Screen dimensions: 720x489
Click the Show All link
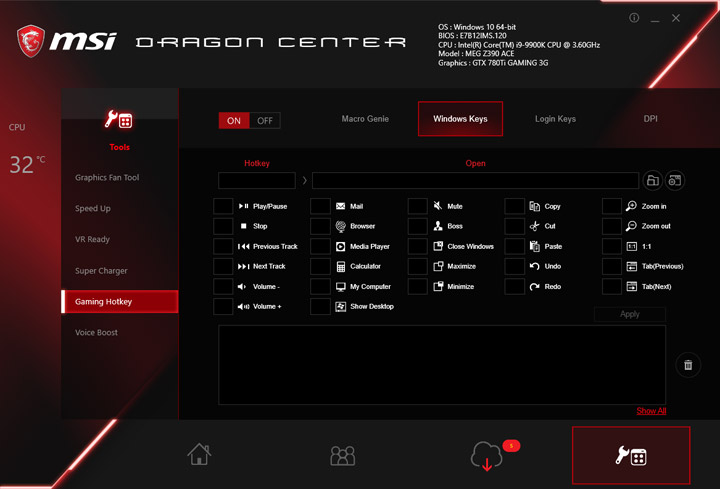[x=651, y=411]
